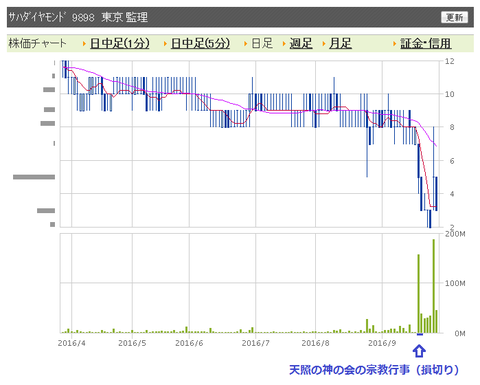Click the stock title サハダイヤモンド 9898

[x=51, y=17]
